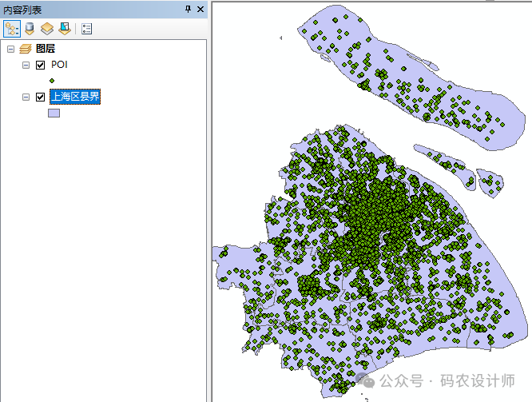532x402 pixels.
Task: Switch to List By Selection view
Action: [x=64, y=29]
